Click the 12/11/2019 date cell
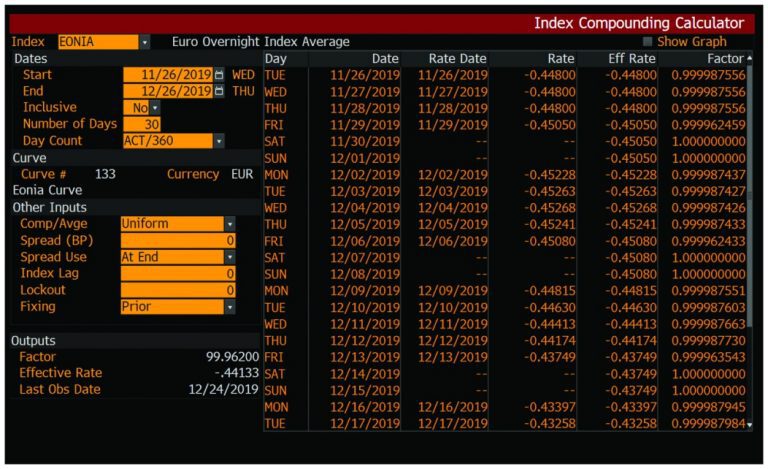 coord(365,325)
